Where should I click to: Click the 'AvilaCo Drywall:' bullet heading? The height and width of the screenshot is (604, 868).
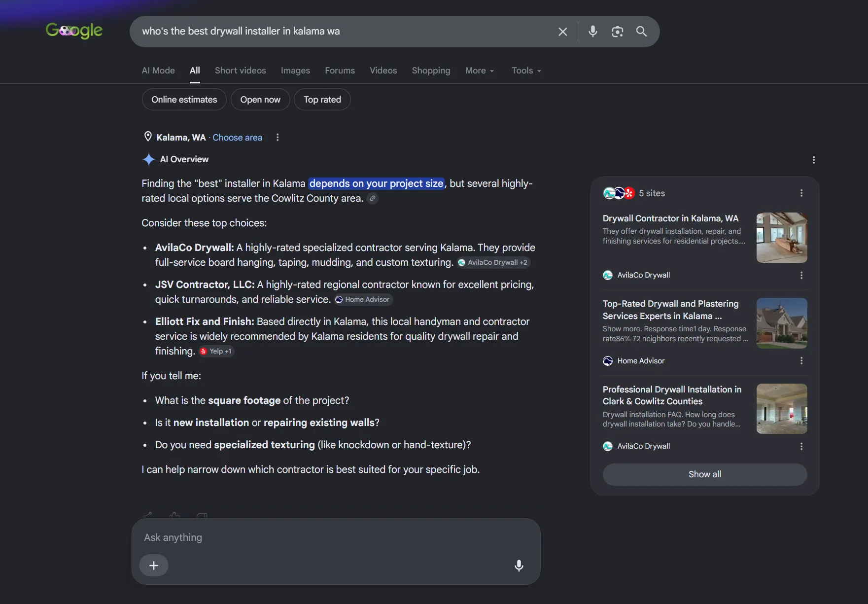point(195,248)
